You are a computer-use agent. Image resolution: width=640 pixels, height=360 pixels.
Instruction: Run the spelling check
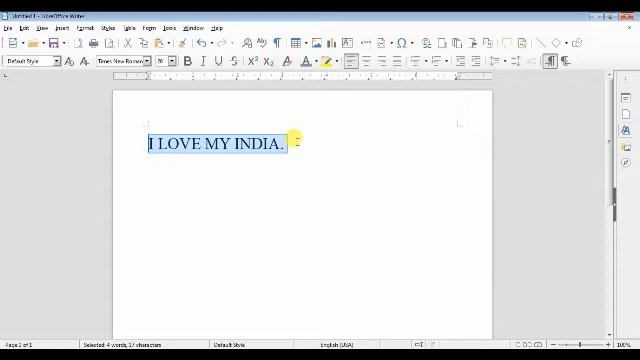(x=262, y=43)
